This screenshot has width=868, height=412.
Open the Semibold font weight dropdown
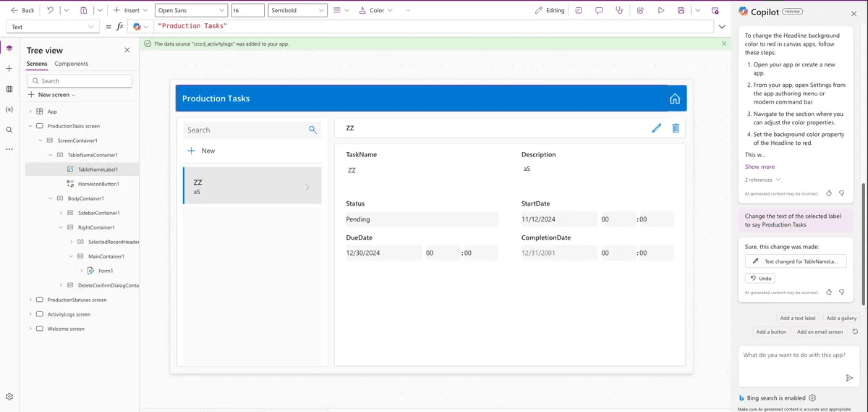tap(297, 10)
